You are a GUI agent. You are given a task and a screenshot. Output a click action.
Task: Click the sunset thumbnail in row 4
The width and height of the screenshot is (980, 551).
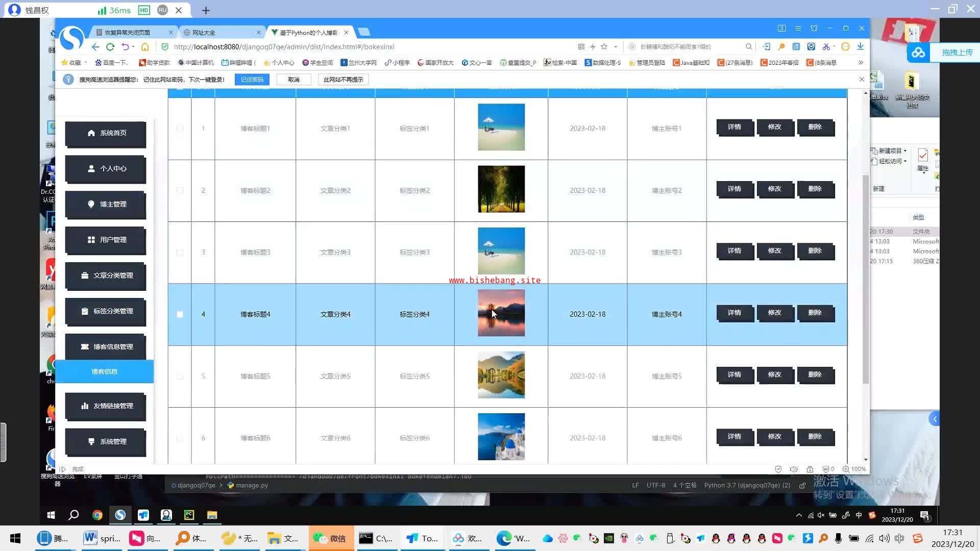(501, 313)
